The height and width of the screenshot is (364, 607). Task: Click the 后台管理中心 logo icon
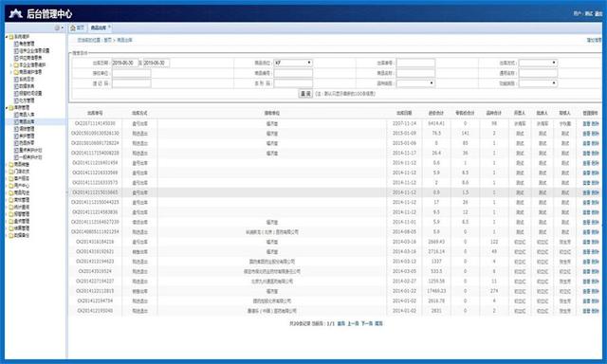[16, 14]
